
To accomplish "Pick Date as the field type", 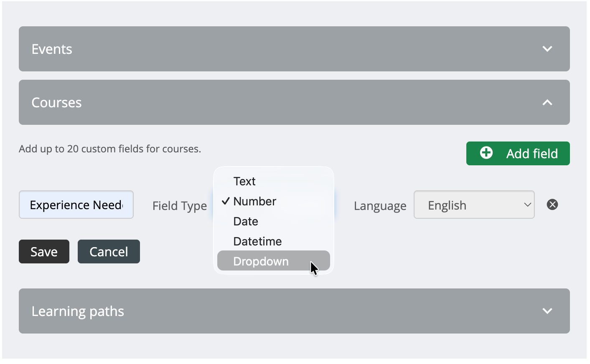I will (x=246, y=222).
